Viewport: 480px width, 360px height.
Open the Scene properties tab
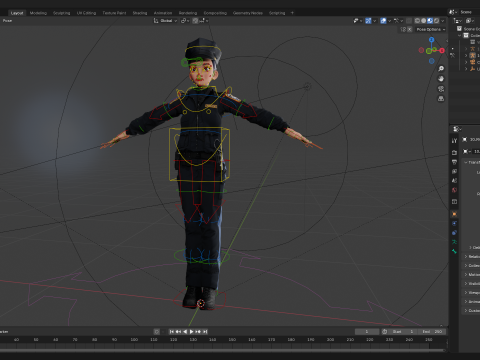(454, 180)
